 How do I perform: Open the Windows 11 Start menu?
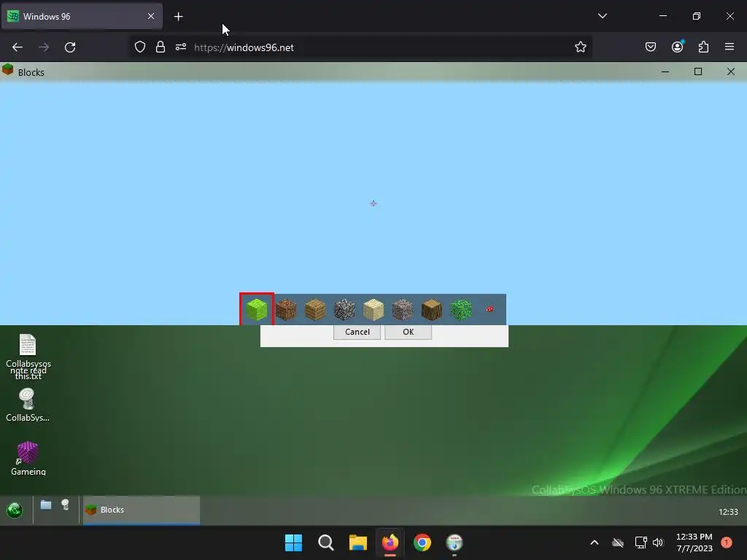point(293,542)
